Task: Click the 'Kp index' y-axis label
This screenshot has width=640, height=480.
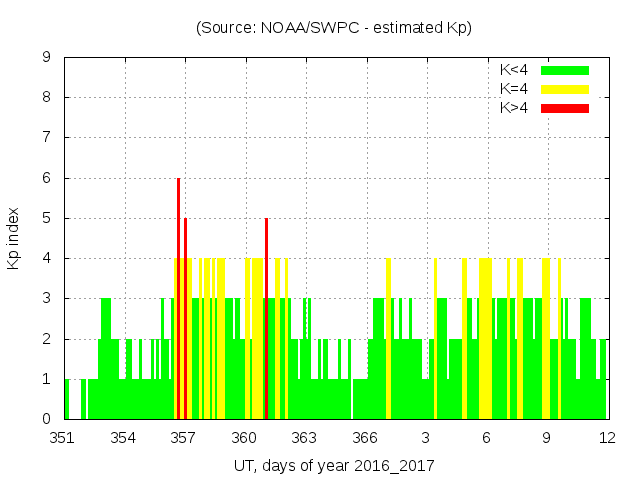Action: (14, 239)
